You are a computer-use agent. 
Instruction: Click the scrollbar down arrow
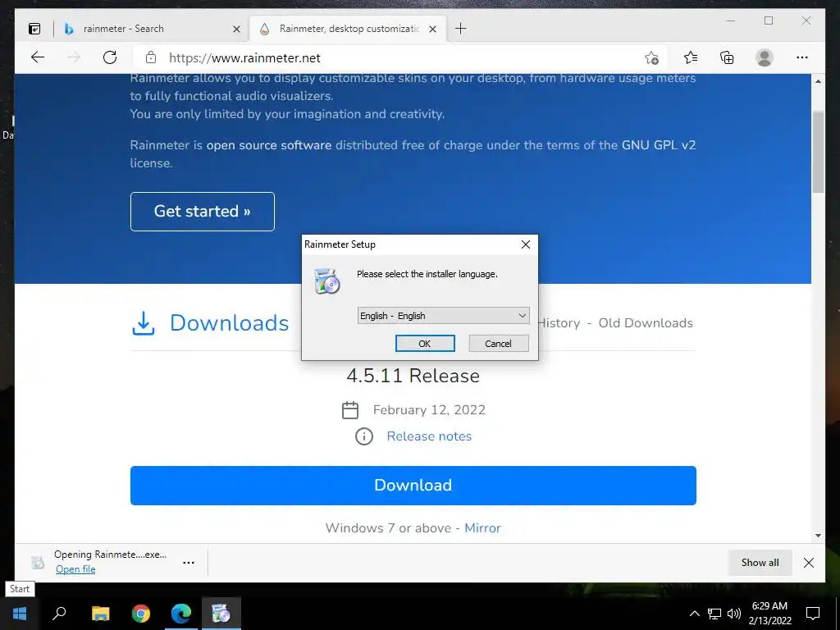818,536
